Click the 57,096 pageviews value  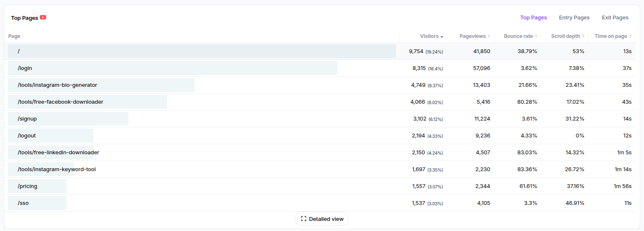click(482, 68)
